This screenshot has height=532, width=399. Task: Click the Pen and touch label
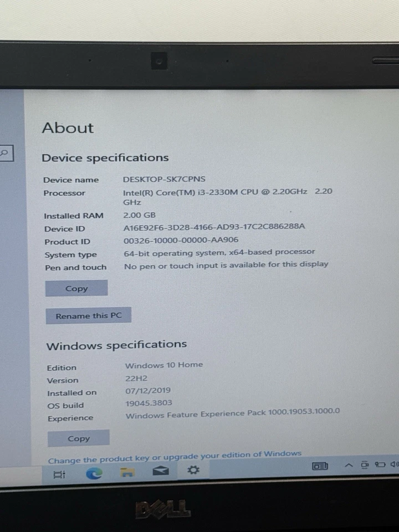[x=76, y=268]
